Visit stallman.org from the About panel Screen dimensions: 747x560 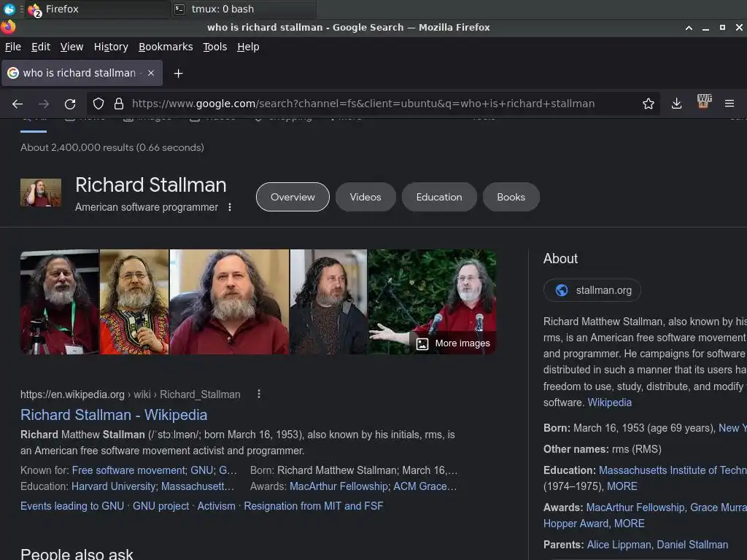point(592,290)
